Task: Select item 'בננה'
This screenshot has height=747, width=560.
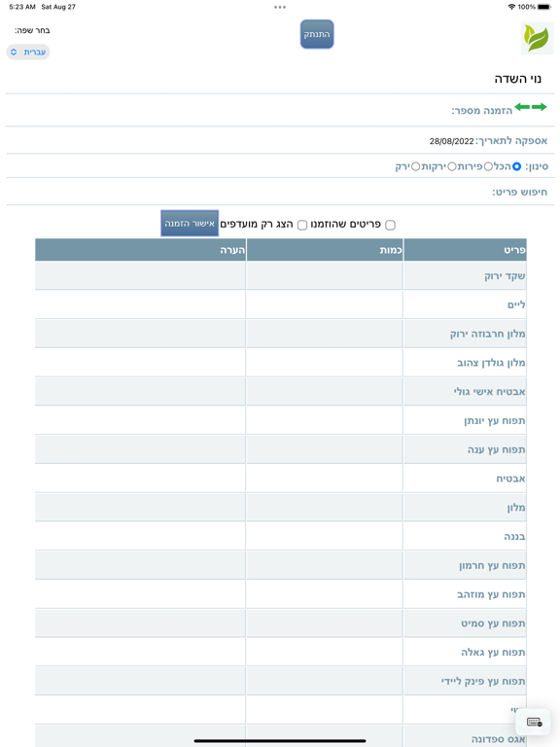Action: tap(514, 537)
